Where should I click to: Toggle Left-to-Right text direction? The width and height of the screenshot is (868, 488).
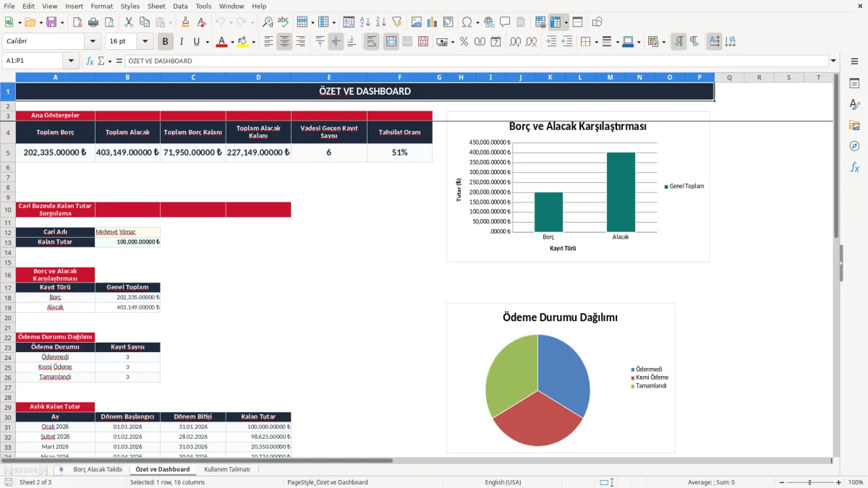coord(678,42)
